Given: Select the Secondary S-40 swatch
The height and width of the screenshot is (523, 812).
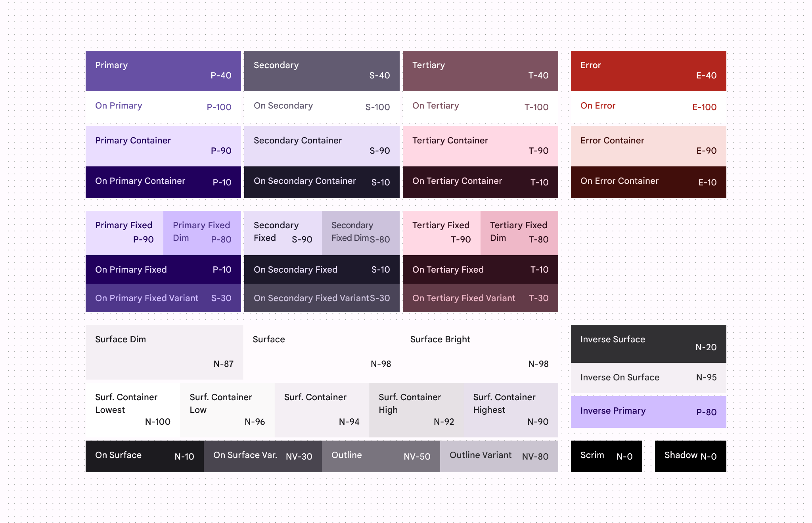Looking at the screenshot, I should (322, 71).
